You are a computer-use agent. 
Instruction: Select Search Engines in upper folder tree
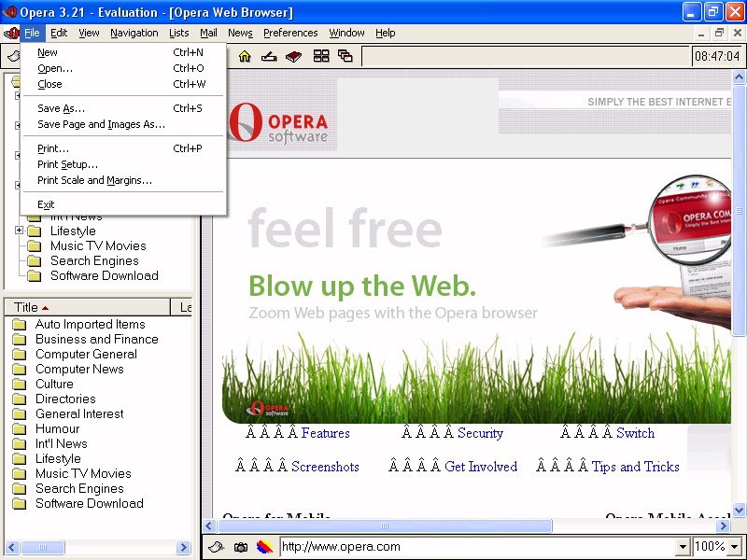coord(94,260)
